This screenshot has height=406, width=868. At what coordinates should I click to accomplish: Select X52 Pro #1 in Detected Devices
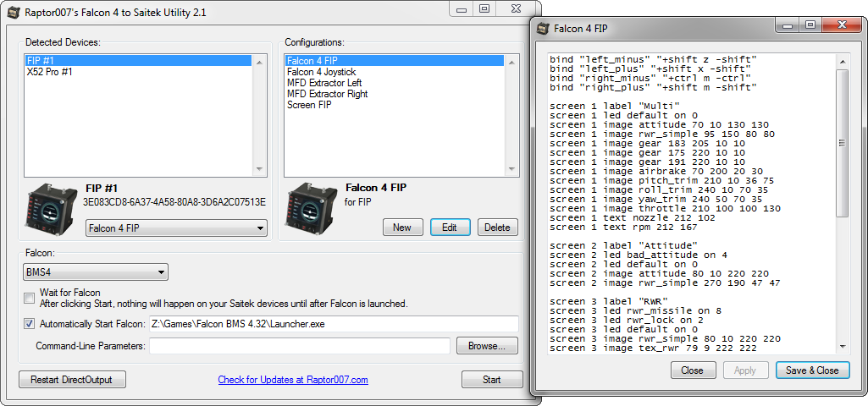click(138, 72)
